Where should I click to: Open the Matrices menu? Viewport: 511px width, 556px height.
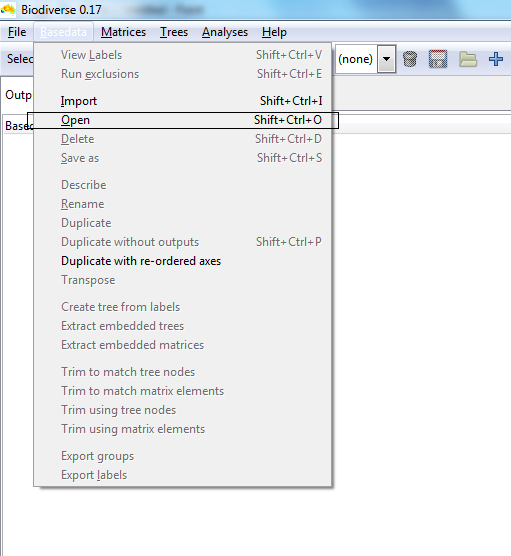tap(123, 32)
